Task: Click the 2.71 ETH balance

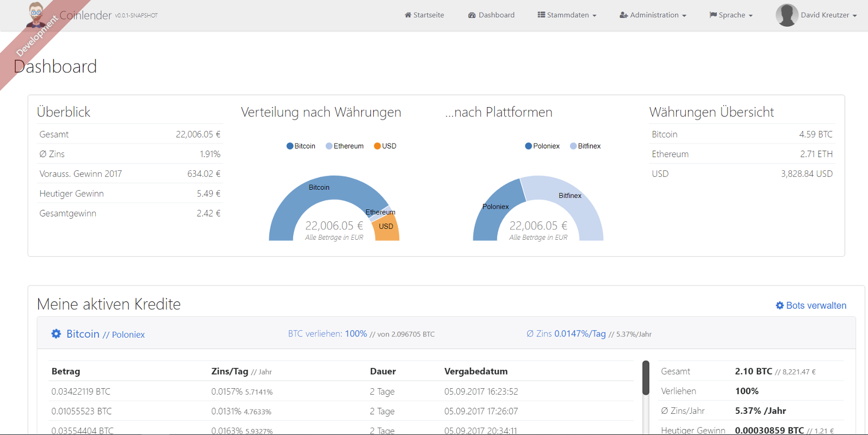Action: coord(816,154)
